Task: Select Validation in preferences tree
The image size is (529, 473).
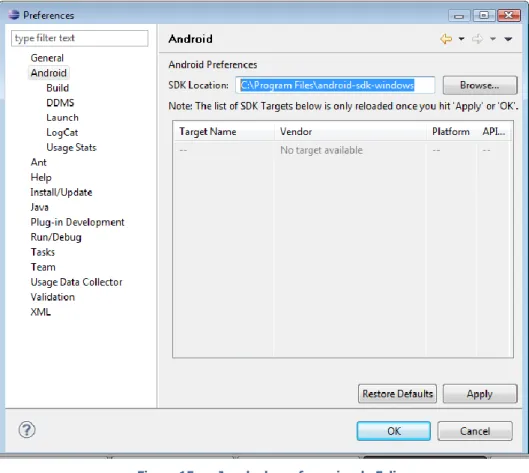Action: tap(53, 297)
